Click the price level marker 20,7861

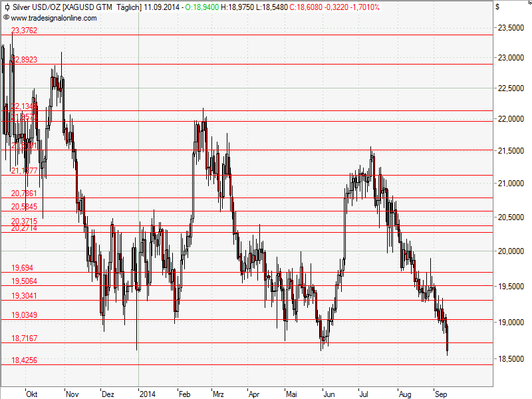tap(23, 194)
